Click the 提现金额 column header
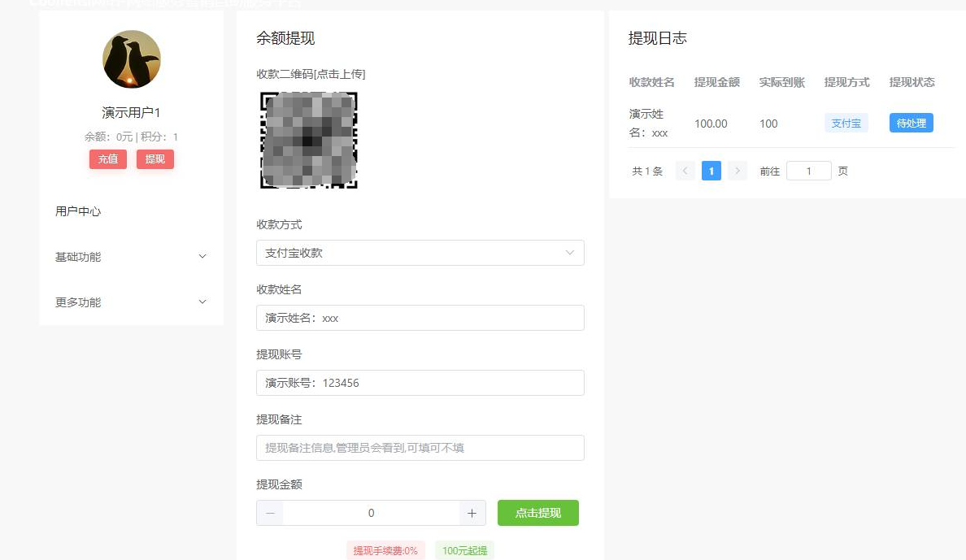 [x=717, y=83]
